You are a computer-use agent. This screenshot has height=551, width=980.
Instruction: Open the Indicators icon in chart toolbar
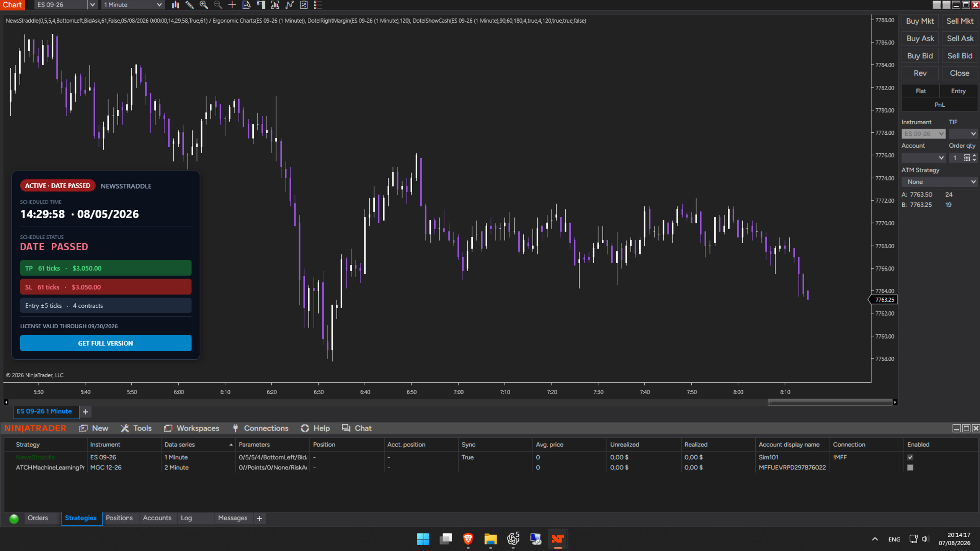tap(275, 5)
